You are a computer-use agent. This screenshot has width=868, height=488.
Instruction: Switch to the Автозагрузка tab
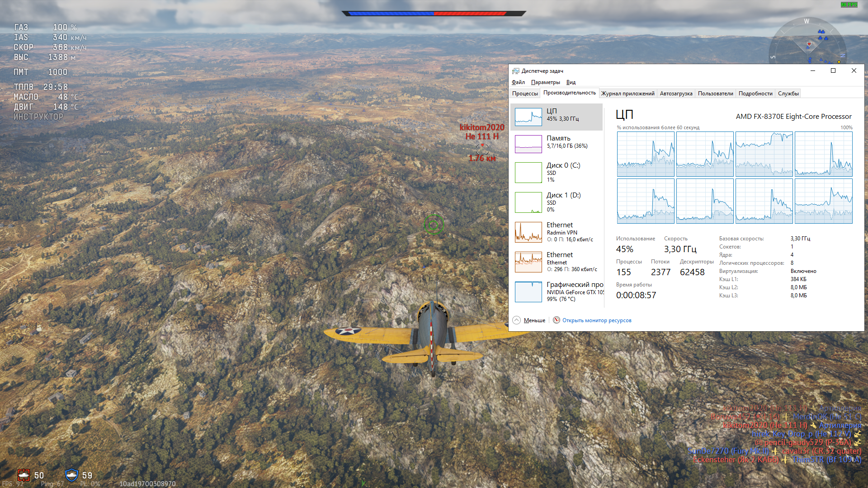676,94
